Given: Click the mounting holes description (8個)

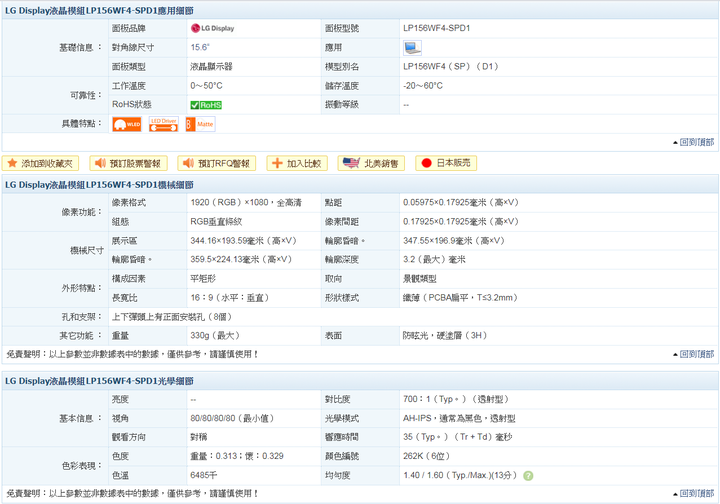Looking at the screenshot, I should click(x=172, y=317).
